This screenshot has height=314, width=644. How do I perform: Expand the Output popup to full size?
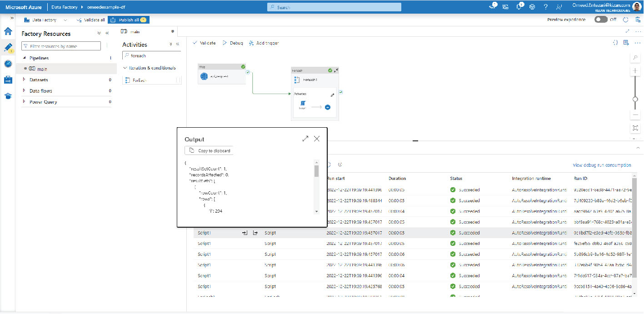point(305,139)
